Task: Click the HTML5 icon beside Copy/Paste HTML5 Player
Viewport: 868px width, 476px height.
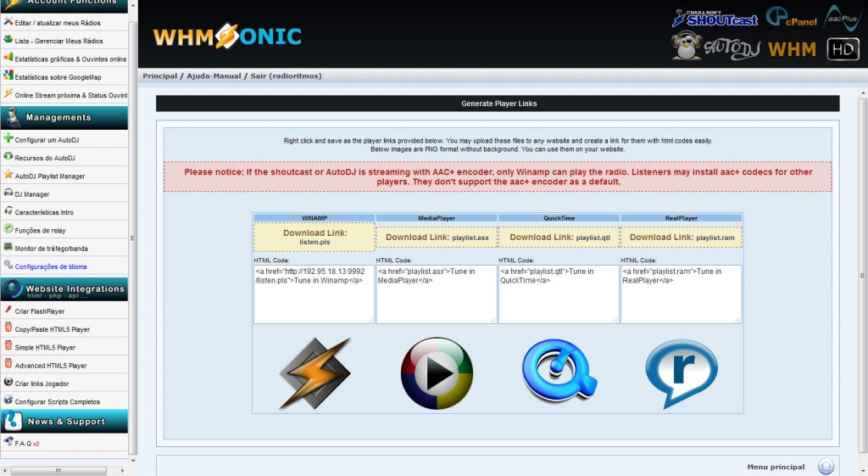Action: (8, 328)
